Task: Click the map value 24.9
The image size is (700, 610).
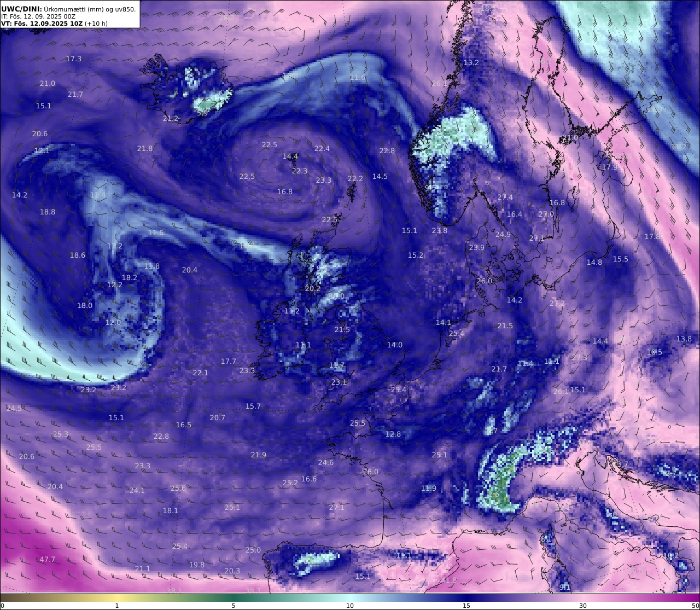Action: coord(503,234)
